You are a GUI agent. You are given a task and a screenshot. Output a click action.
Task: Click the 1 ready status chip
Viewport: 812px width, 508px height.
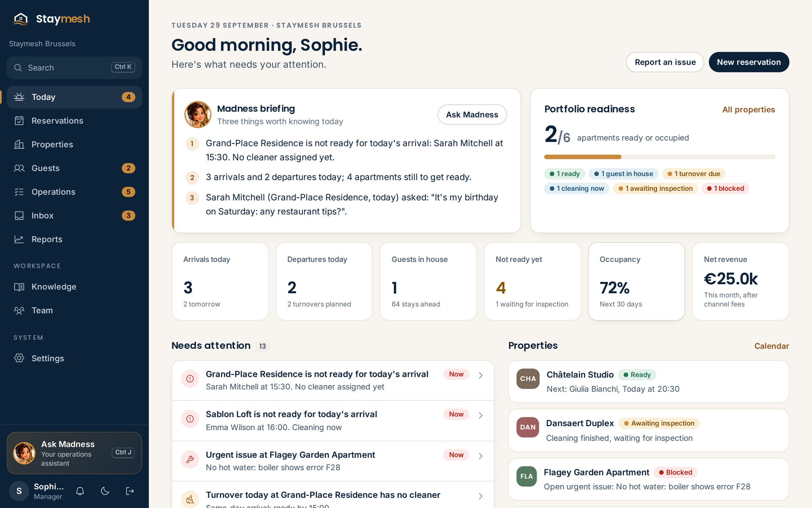pyautogui.click(x=564, y=174)
